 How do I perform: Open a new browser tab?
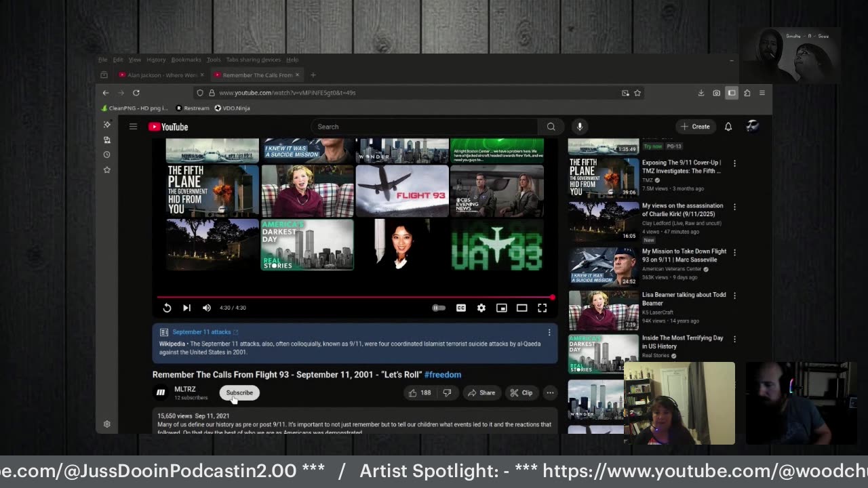[313, 75]
